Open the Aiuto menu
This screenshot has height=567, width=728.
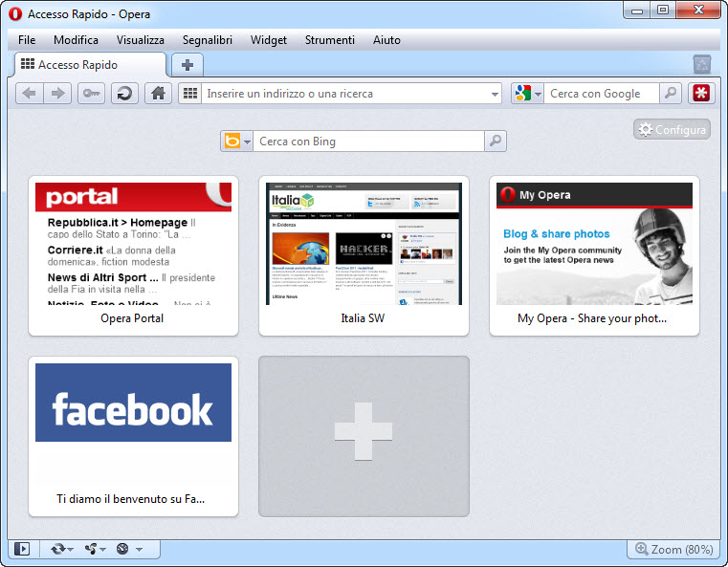point(386,40)
